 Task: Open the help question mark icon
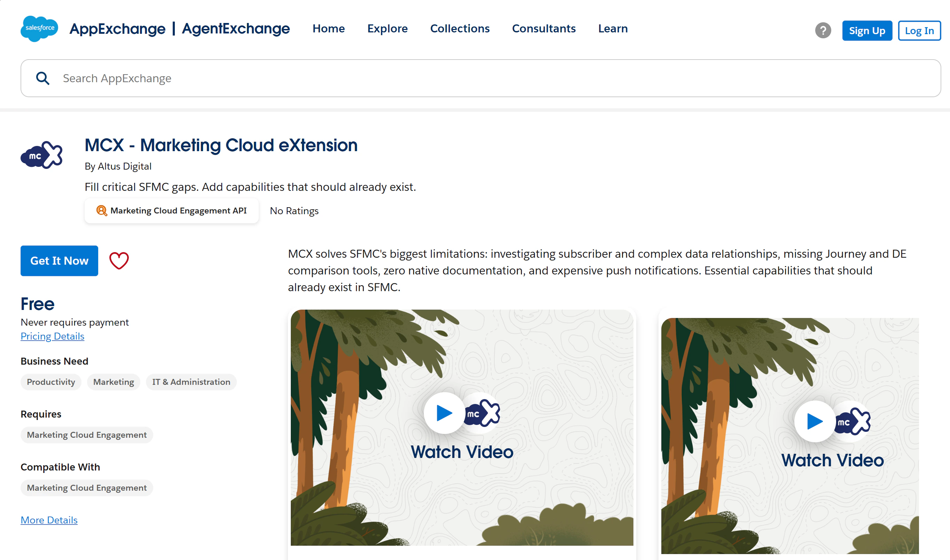(x=823, y=31)
